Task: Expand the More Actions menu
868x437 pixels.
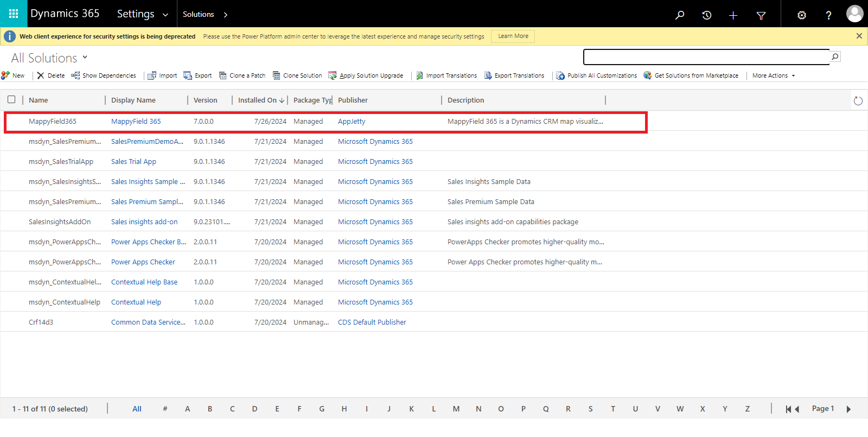Action: click(x=773, y=75)
